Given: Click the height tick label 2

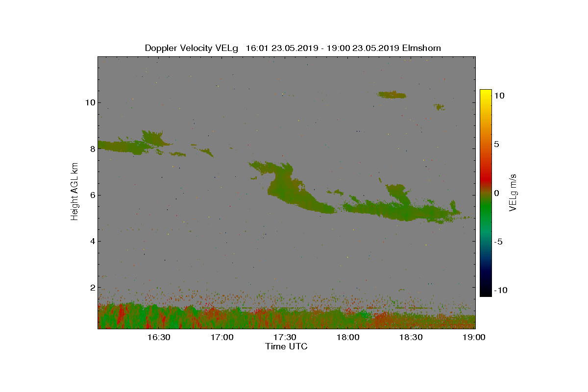Looking at the screenshot, I should [x=92, y=287].
